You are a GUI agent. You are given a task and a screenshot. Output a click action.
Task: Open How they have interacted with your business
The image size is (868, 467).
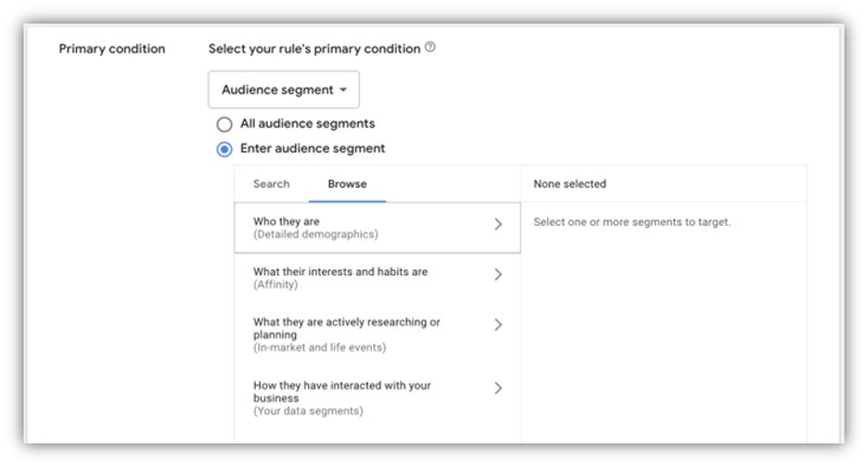pos(377,398)
